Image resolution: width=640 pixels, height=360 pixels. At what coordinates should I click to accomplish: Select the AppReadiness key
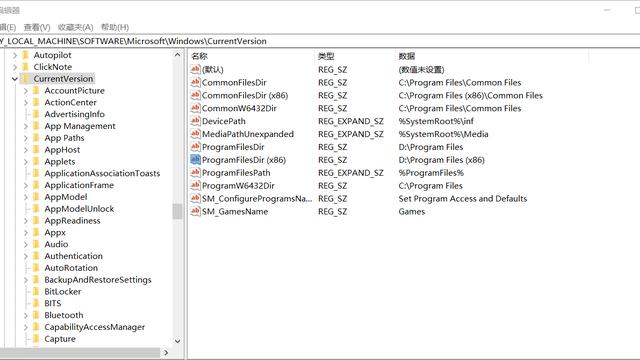(x=72, y=221)
